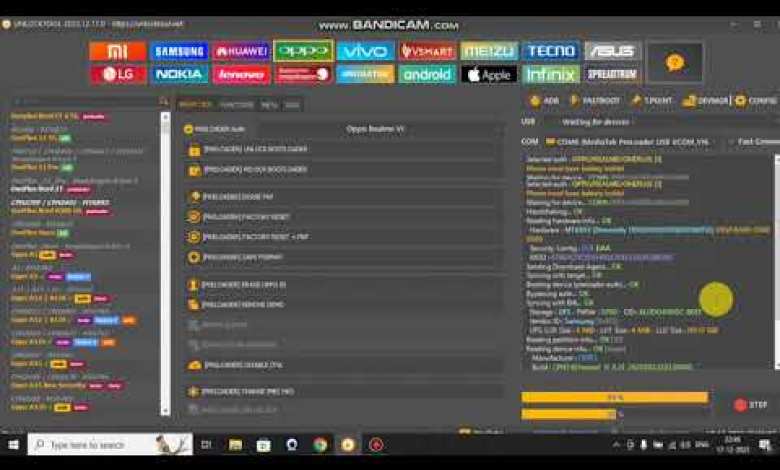
Task: Open the support chat bubble icon
Action: coord(675,63)
